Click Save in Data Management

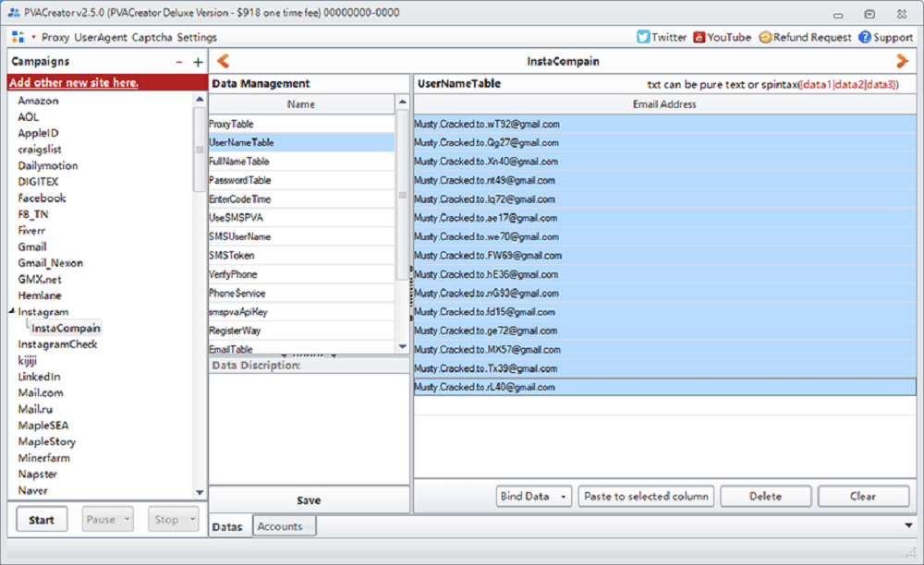point(309,500)
